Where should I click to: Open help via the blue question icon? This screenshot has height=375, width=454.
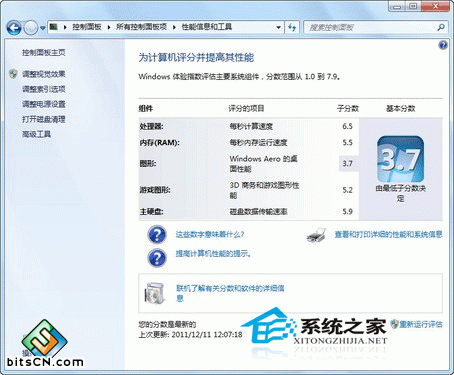tap(443, 45)
